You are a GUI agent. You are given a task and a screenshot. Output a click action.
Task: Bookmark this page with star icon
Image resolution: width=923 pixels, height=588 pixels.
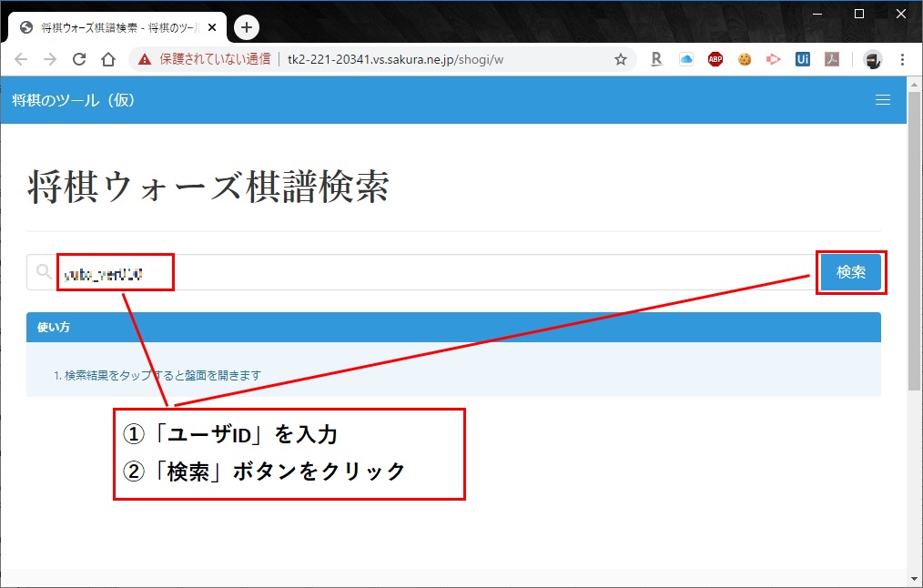click(x=621, y=59)
